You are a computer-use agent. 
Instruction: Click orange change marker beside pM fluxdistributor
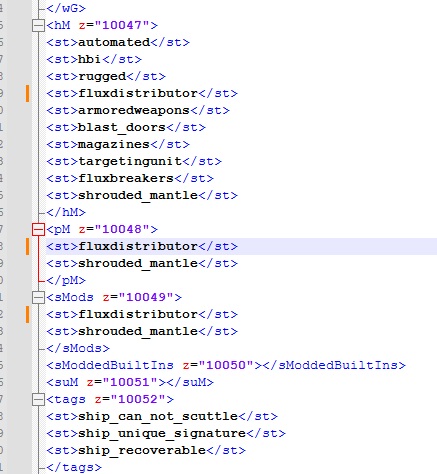click(x=28, y=246)
